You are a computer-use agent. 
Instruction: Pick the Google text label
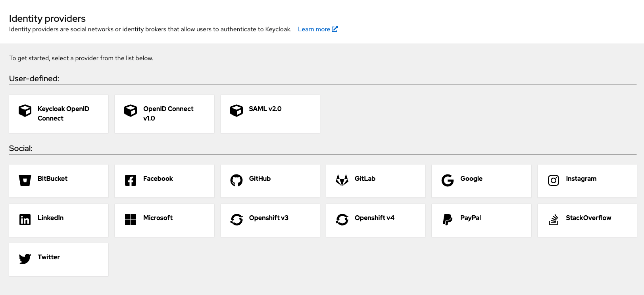(471, 179)
